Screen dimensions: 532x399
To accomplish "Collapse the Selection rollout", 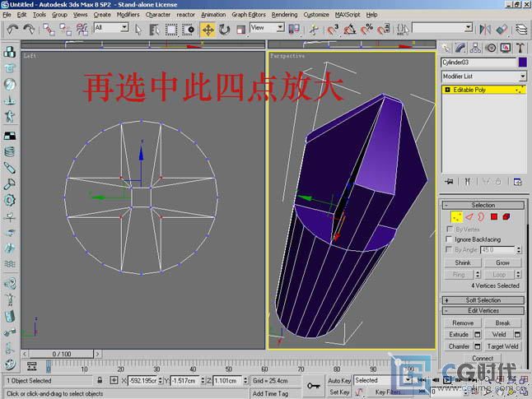I will (x=483, y=205).
